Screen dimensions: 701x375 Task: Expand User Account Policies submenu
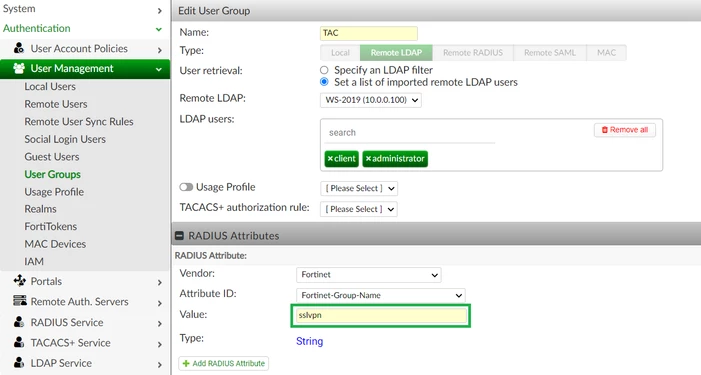click(x=160, y=50)
